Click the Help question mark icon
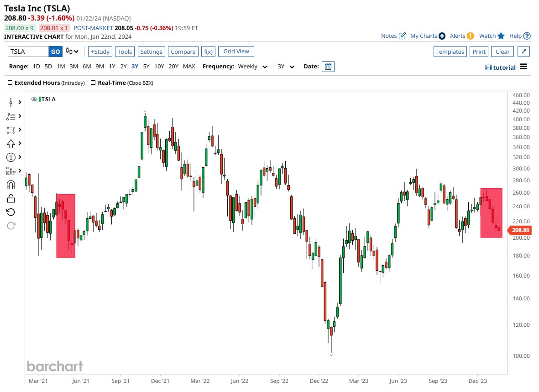Image resolution: width=539 pixels, height=392 pixels. (x=527, y=36)
